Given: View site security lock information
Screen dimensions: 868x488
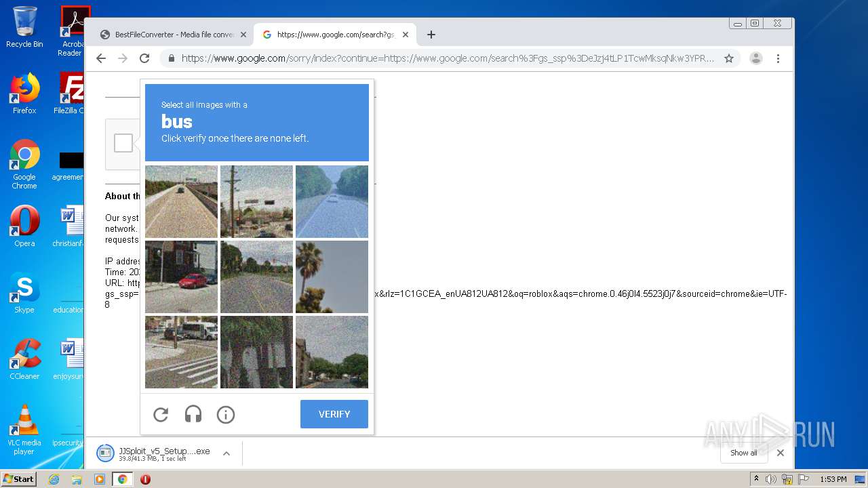Looking at the screenshot, I should click(172, 58).
